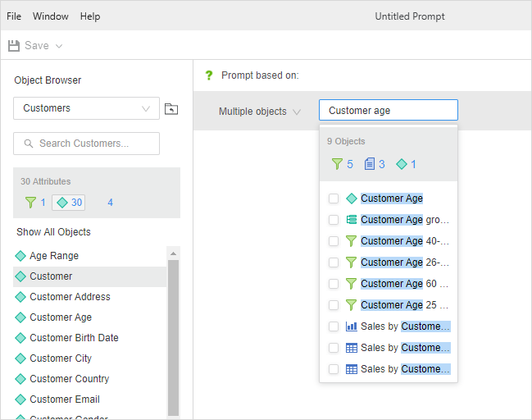Click the green question mark help icon
This screenshot has width=532, height=420.
pos(208,75)
